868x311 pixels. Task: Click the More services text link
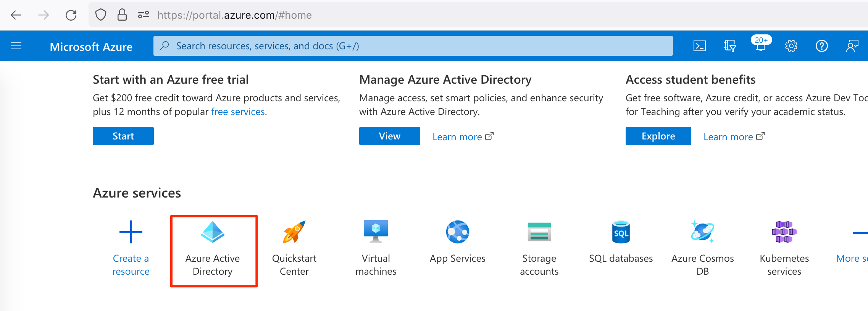point(852,259)
